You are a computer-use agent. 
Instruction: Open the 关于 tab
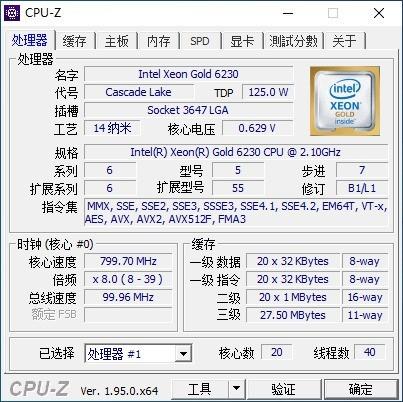coord(345,41)
